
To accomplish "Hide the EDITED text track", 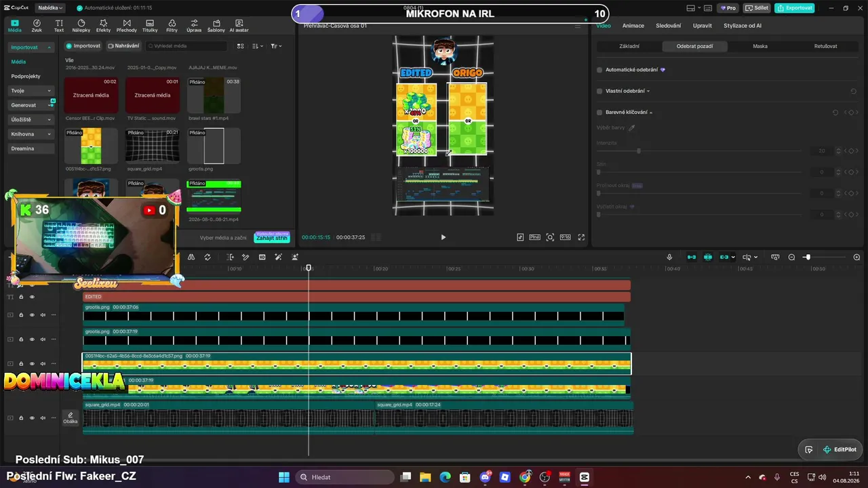I will point(32,297).
